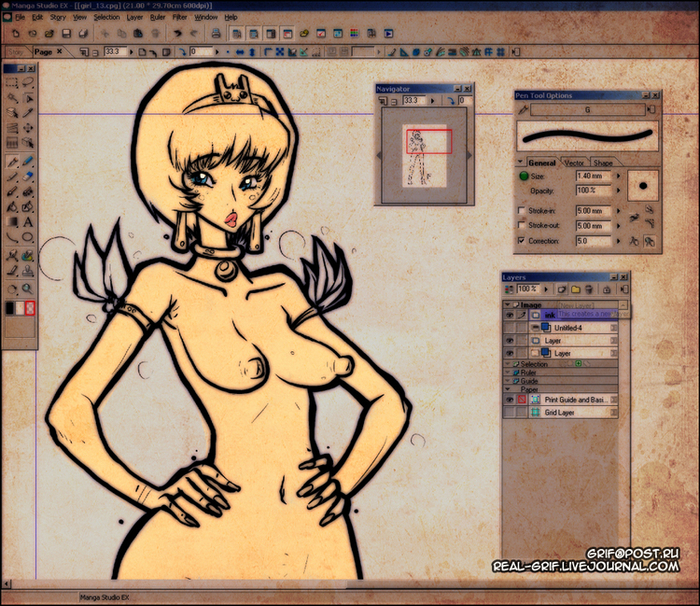Switch to the Vector tab
Image resolution: width=700 pixels, height=606 pixels.
click(574, 162)
